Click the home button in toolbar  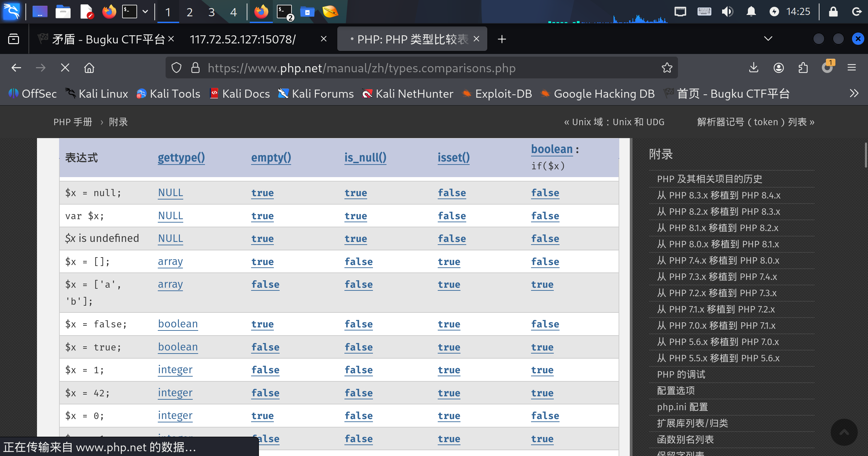pos(89,68)
